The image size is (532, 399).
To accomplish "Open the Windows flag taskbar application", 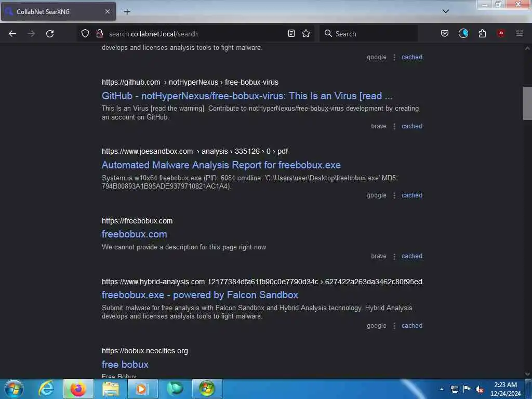I will [207, 389].
